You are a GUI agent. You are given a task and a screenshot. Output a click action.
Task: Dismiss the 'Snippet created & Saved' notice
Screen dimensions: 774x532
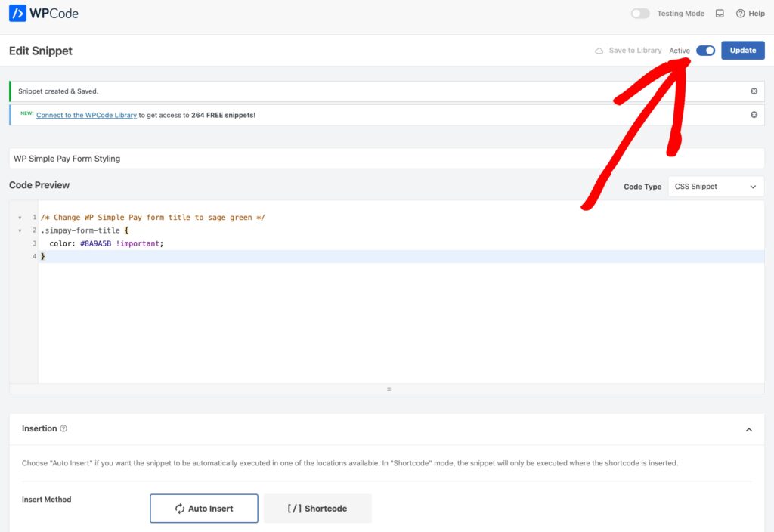754,91
